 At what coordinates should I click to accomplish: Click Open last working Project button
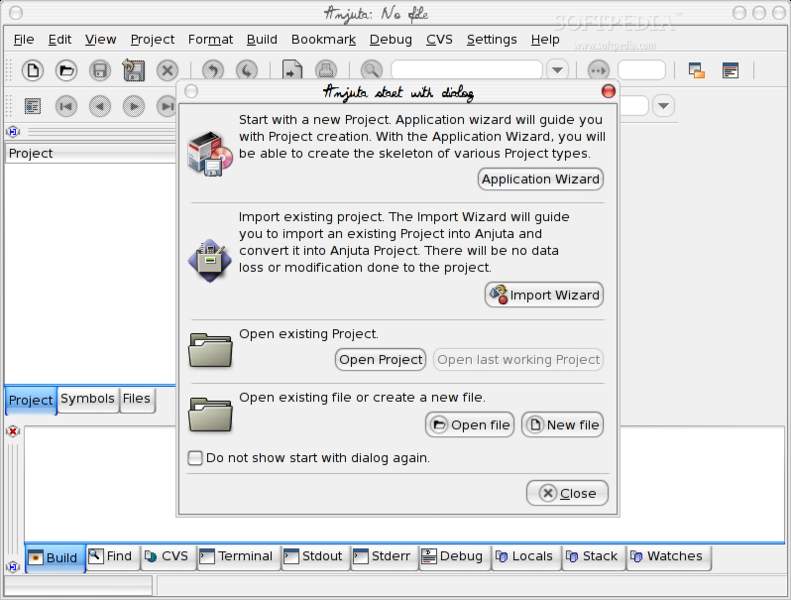pyautogui.click(x=518, y=360)
